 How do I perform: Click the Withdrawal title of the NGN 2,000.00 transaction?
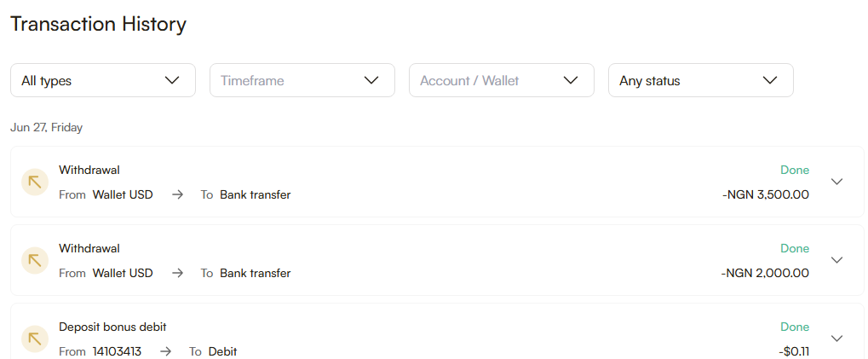pyautogui.click(x=89, y=248)
